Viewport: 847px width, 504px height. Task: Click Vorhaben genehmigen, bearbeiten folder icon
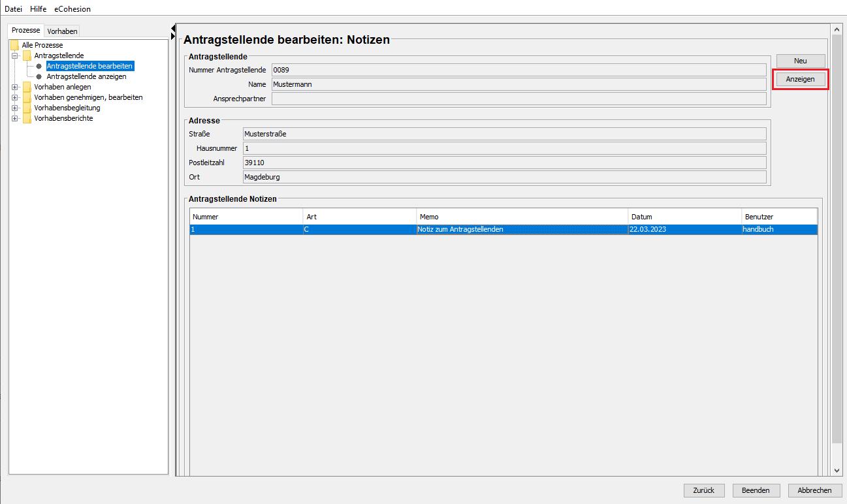click(x=27, y=97)
